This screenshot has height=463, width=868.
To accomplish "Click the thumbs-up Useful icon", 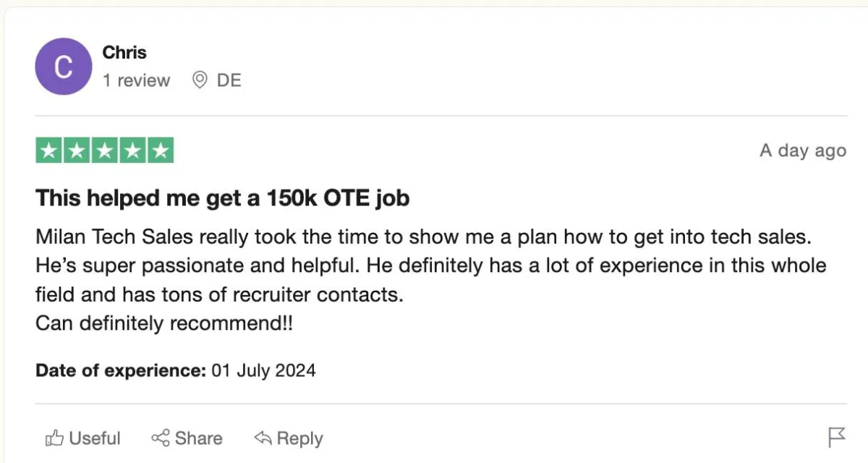I will [x=55, y=438].
